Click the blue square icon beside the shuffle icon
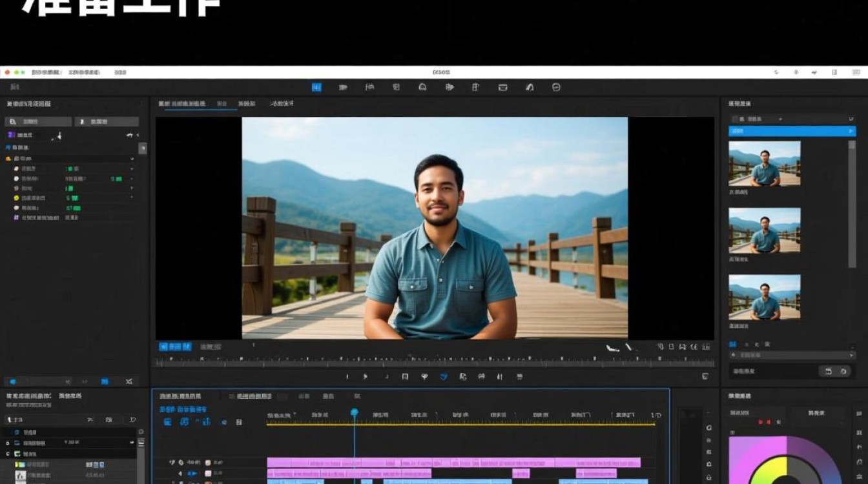The height and width of the screenshot is (484, 868). [105, 381]
